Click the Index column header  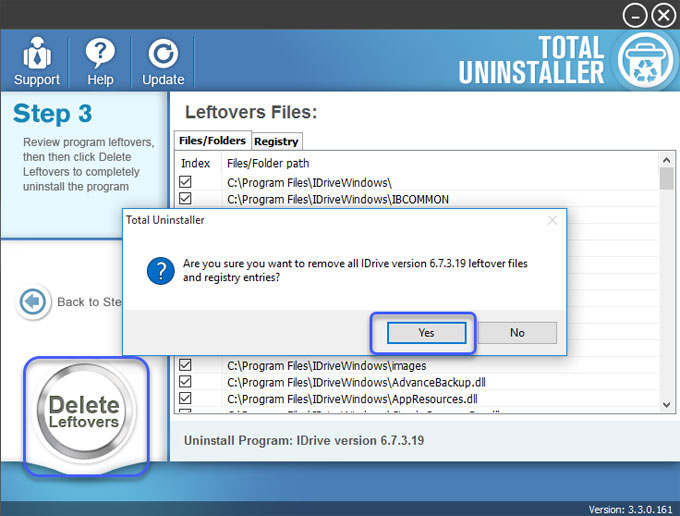click(x=195, y=163)
